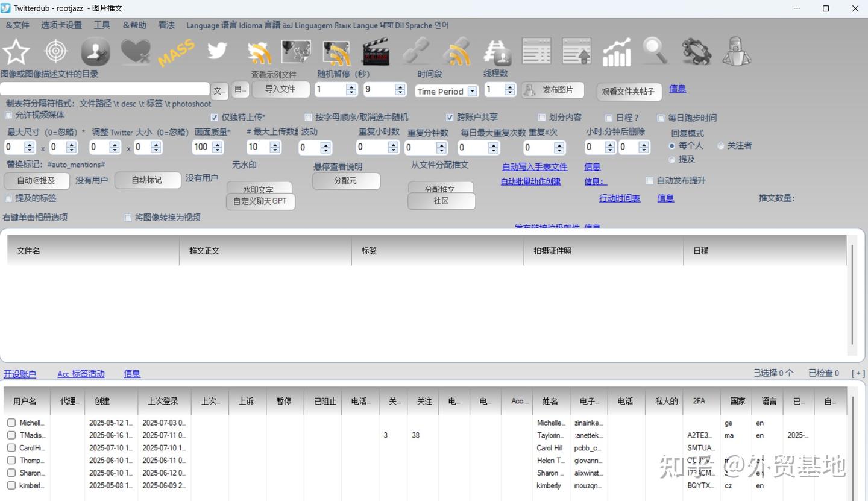Click the 线程数 spinner field
This screenshot has width=868, height=501.
(500, 89)
